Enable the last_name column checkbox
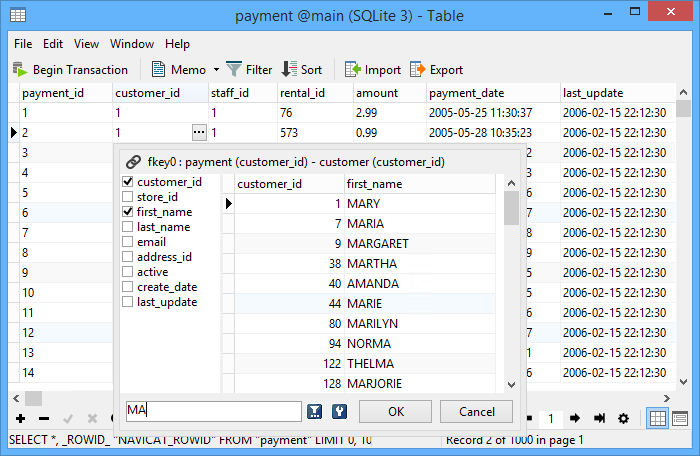The image size is (700, 456). (128, 226)
